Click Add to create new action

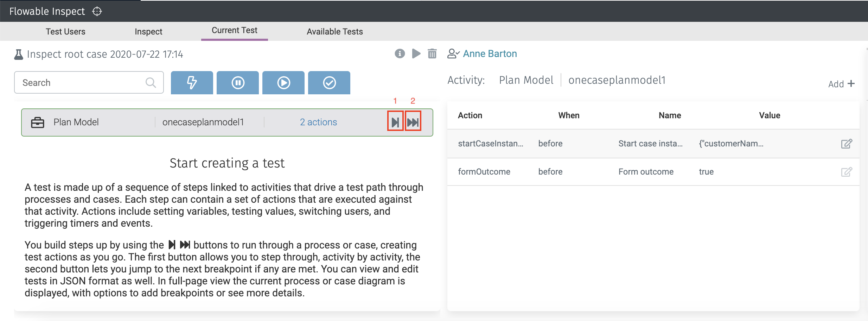(x=841, y=84)
